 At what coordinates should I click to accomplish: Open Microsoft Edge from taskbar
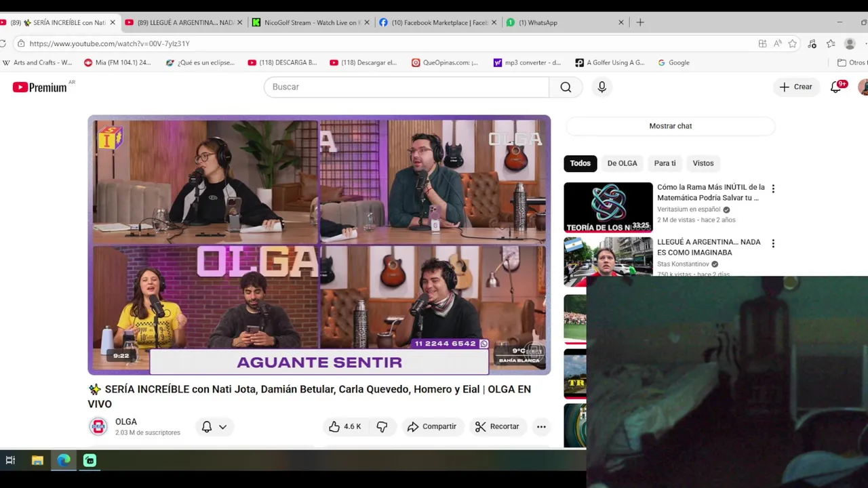[x=64, y=461]
